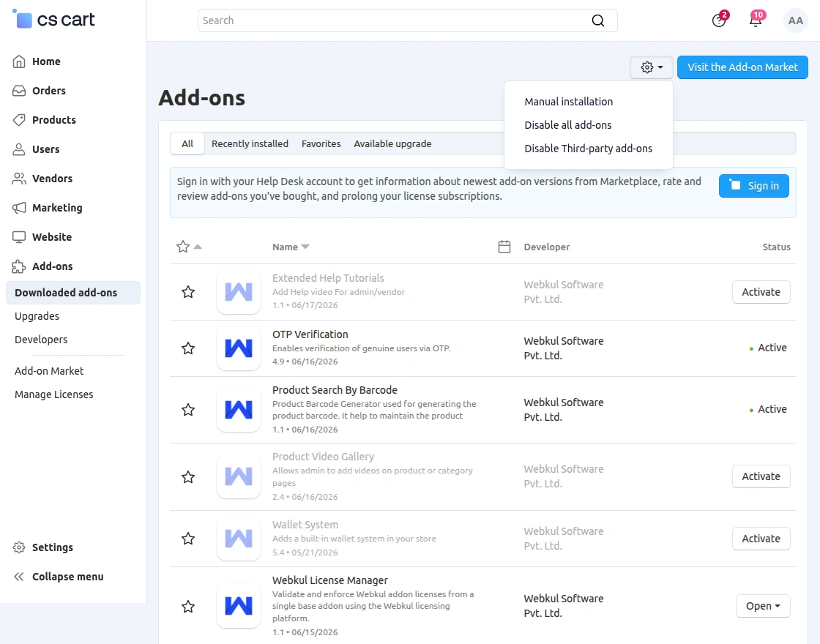Click the OTP Verification add-on logo
Screen dimensions: 820x644
pos(239,348)
